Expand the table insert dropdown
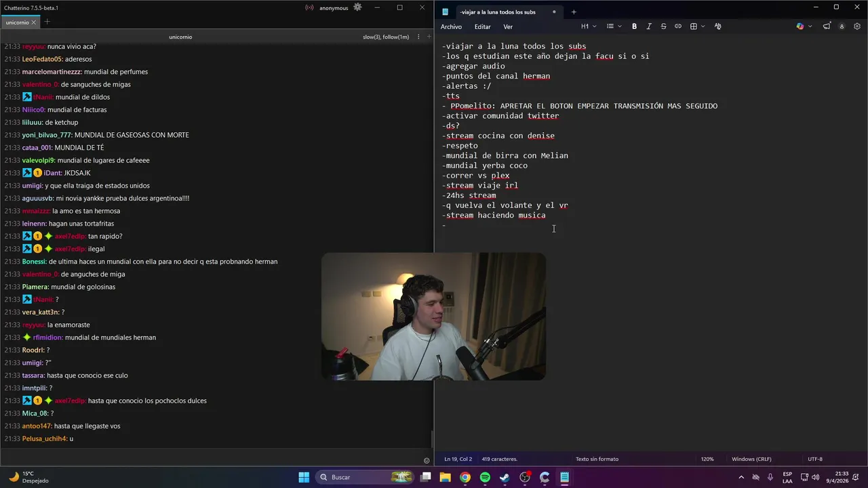Screen dimensions: 868x488 [x=697, y=26]
